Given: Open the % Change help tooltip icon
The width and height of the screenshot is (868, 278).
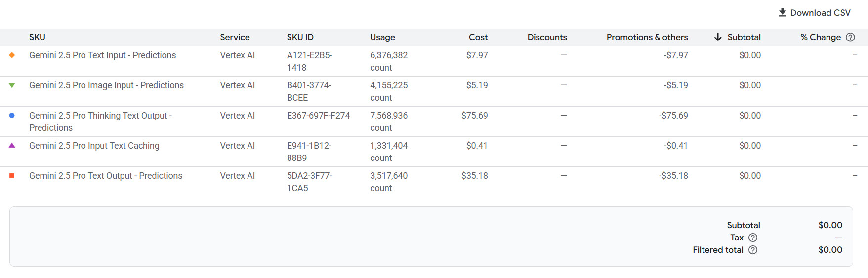Looking at the screenshot, I should pos(850,37).
